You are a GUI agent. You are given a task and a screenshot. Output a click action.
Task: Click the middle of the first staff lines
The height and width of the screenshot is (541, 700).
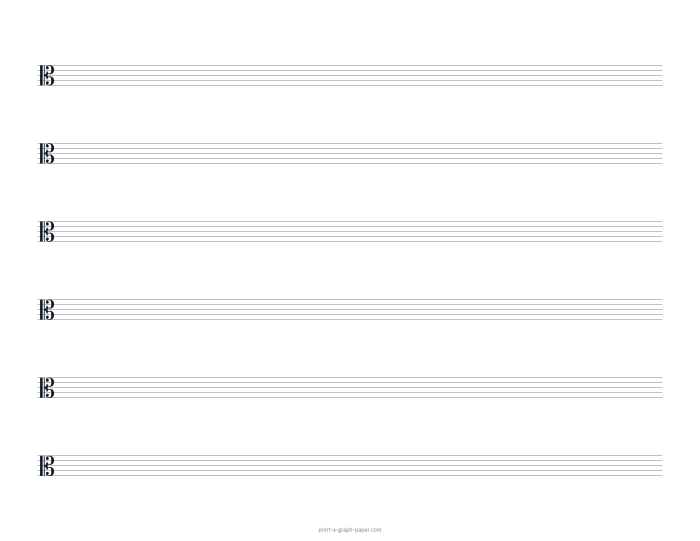(350, 75)
